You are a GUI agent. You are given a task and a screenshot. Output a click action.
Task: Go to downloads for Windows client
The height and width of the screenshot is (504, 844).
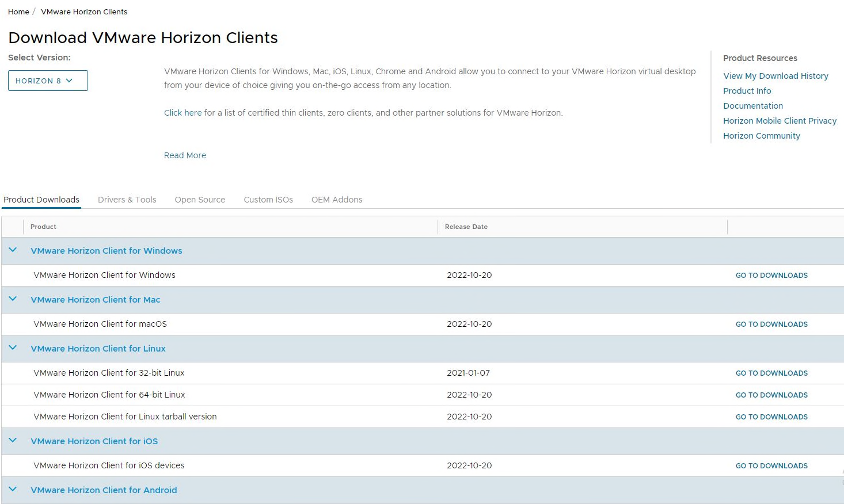click(771, 276)
